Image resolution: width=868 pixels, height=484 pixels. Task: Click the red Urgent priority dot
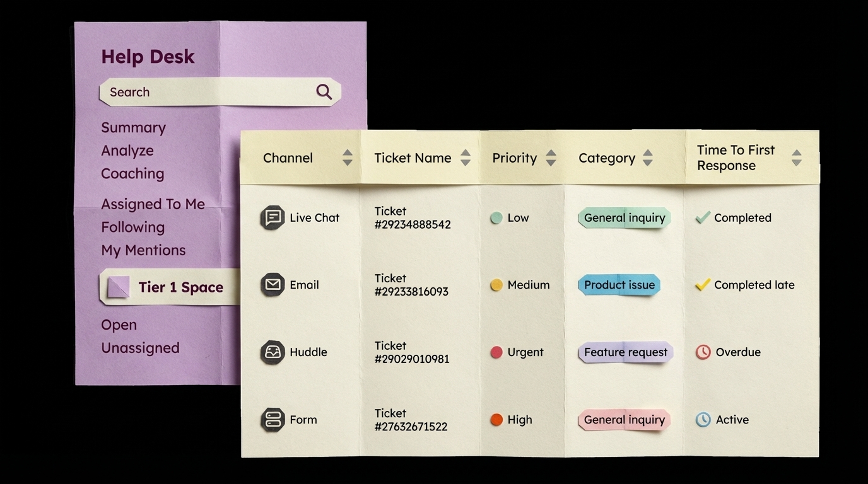[x=496, y=352]
